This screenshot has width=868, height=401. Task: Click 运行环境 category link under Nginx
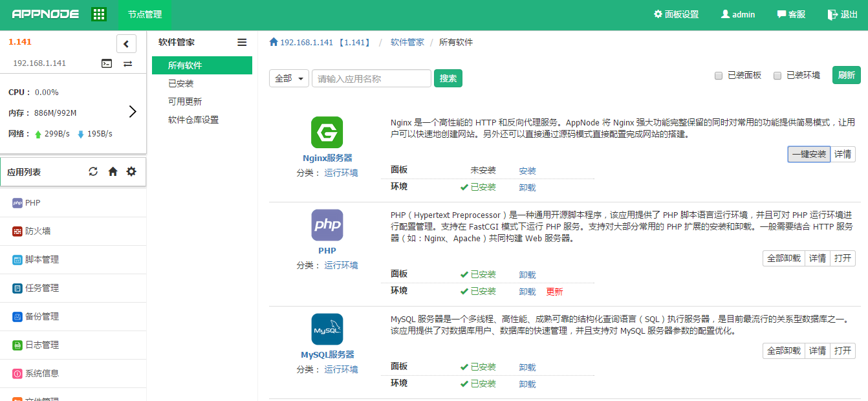tap(341, 173)
